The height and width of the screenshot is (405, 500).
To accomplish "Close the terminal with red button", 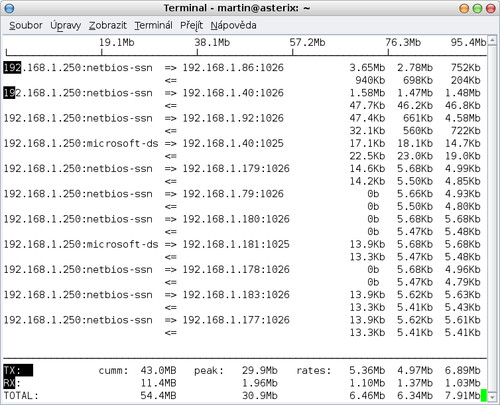I will [491, 8].
